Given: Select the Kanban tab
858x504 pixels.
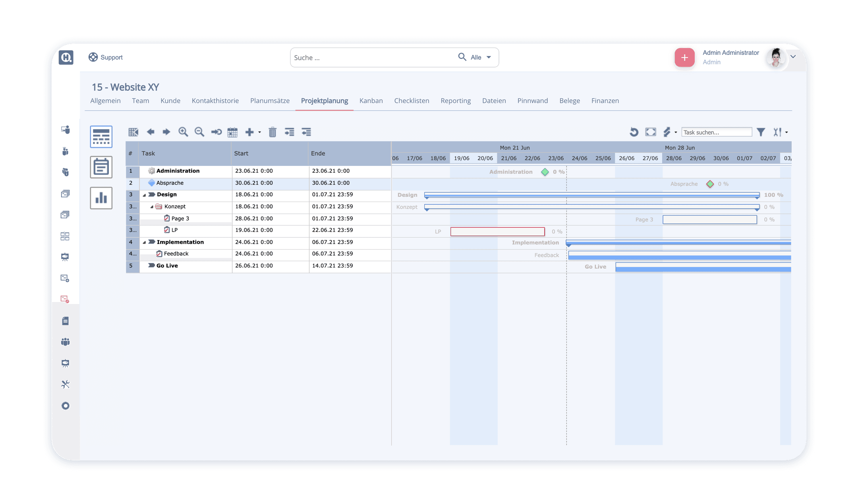Looking at the screenshot, I should tap(371, 101).
